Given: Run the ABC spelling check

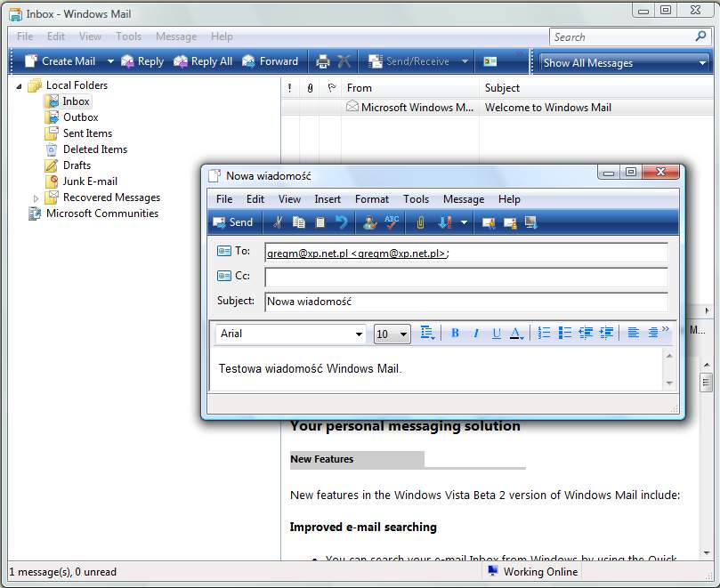Looking at the screenshot, I should tap(392, 222).
